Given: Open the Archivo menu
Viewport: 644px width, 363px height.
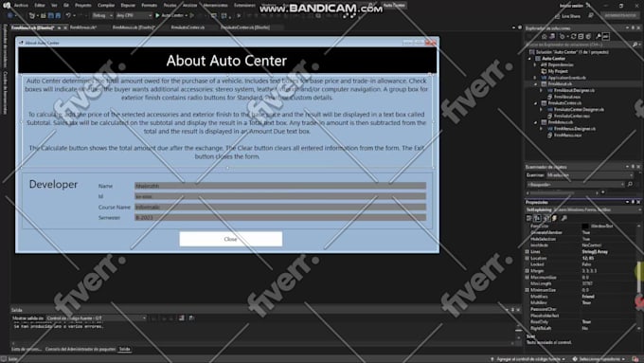Looking at the screenshot, I should point(21,6).
